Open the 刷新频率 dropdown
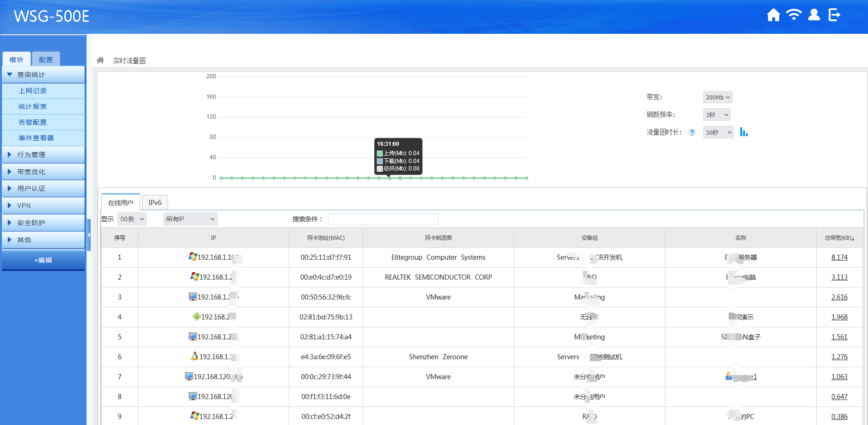868x425 pixels. point(716,115)
